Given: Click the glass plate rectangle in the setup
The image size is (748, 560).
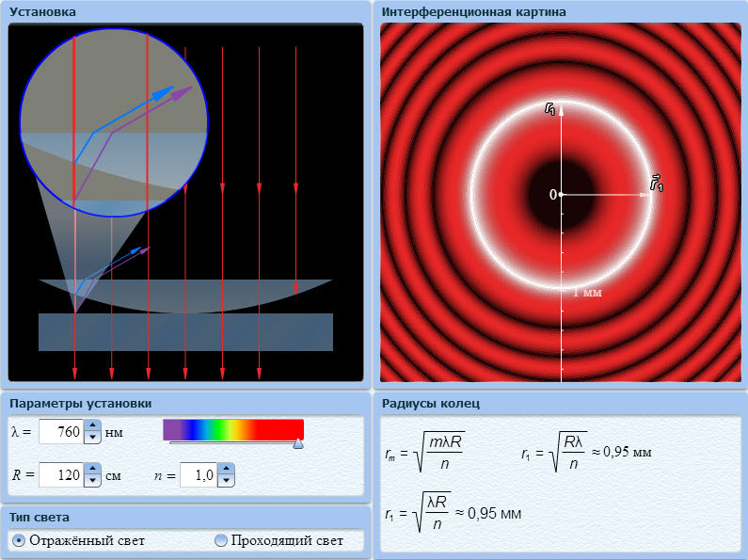Looking at the screenshot, I should 185,332.
